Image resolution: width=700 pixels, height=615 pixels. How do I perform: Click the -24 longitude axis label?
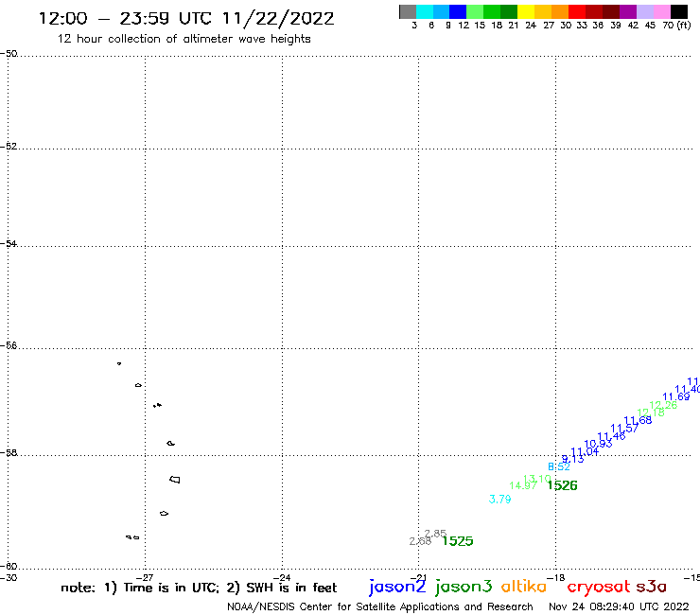pyautogui.click(x=282, y=577)
